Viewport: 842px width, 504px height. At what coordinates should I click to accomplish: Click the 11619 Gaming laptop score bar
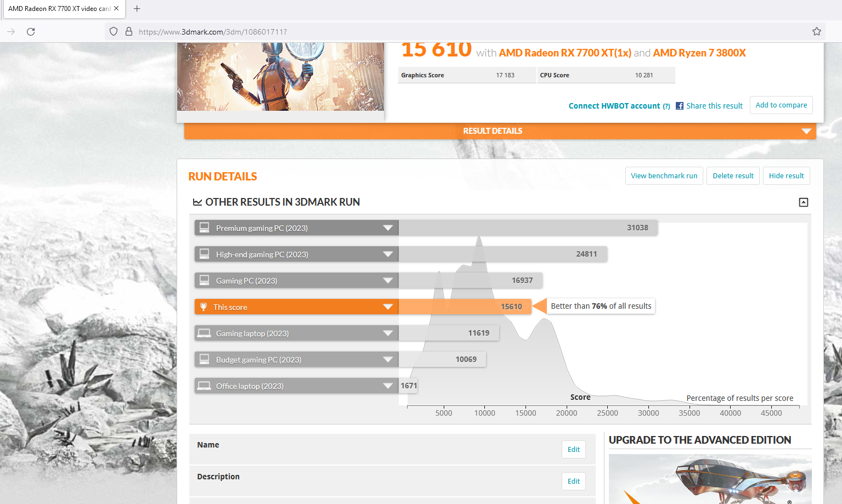[449, 333]
